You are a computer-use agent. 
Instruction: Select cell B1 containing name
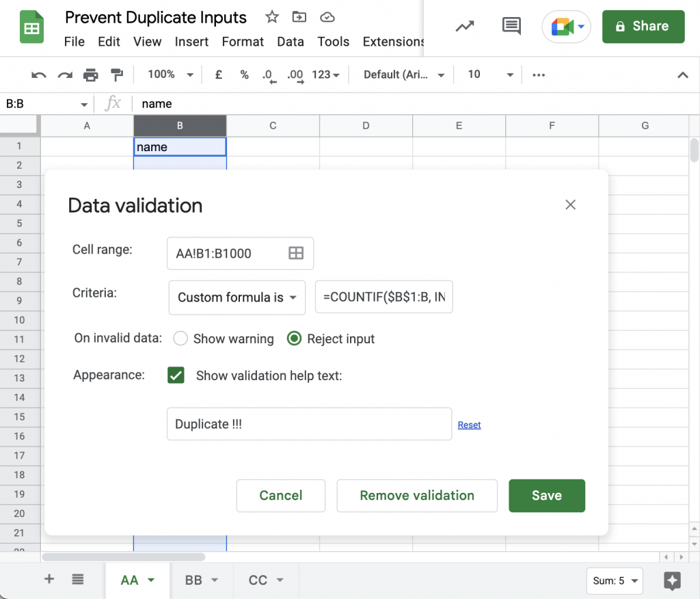pos(180,146)
